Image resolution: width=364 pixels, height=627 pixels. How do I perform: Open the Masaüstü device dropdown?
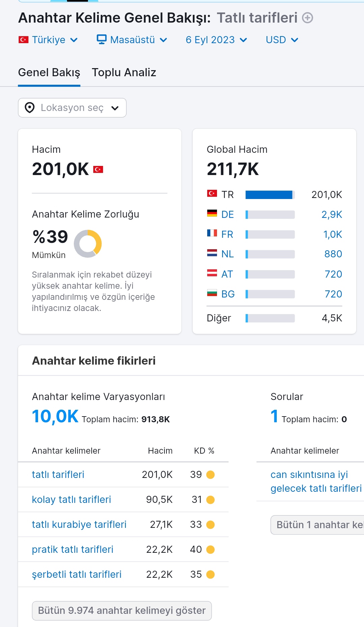[x=132, y=40]
